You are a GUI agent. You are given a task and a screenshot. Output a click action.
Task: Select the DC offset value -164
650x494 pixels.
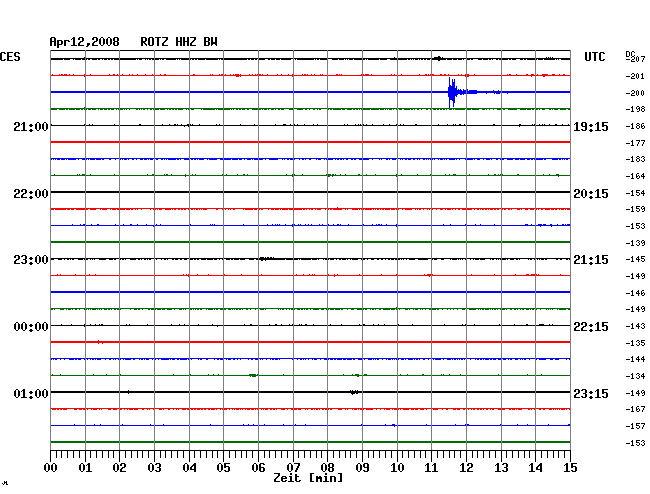635,176
